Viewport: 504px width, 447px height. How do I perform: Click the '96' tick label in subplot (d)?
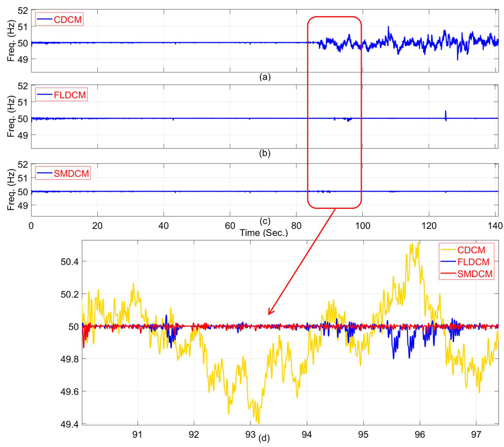coord(420,434)
